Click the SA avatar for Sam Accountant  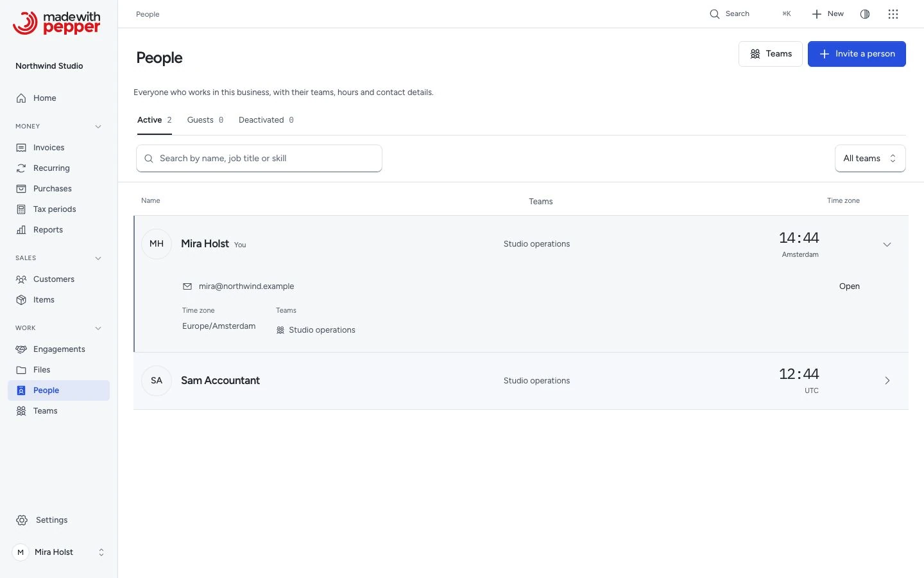[157, 381]
